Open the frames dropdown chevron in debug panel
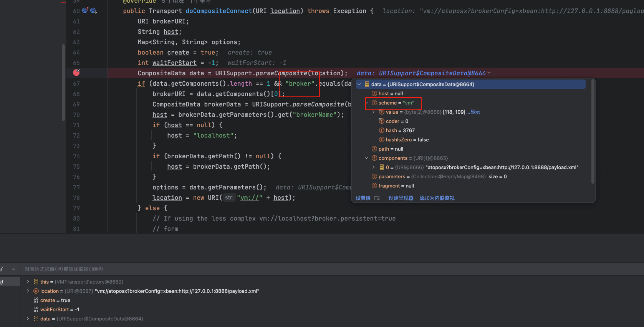 pyautogui.click(x=13, y=269)
